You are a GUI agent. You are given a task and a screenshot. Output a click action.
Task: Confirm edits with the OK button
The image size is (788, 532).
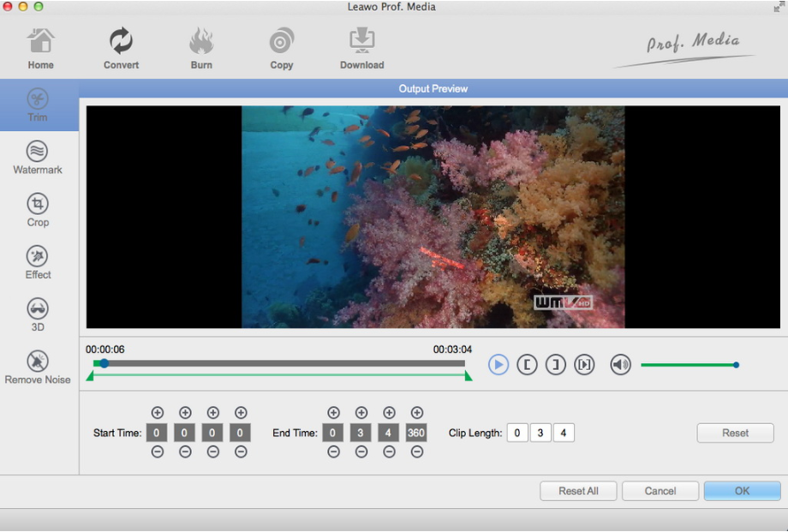pos(742,491)
